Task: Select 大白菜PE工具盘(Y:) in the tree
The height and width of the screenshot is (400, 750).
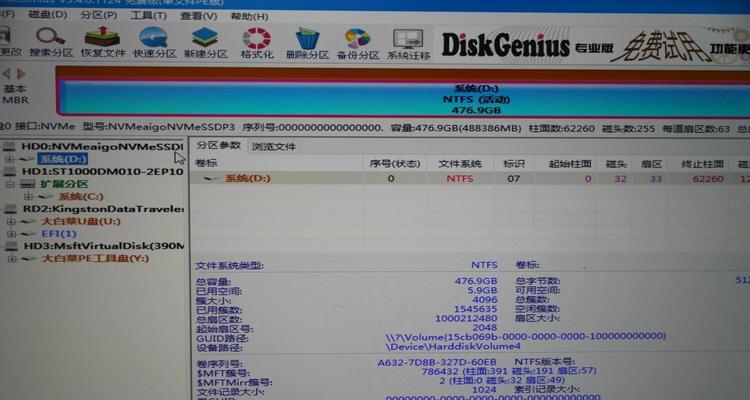Action: 95,259
